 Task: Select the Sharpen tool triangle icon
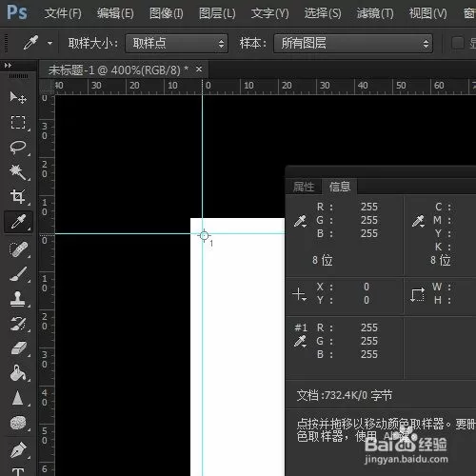[x=17, y=398]
